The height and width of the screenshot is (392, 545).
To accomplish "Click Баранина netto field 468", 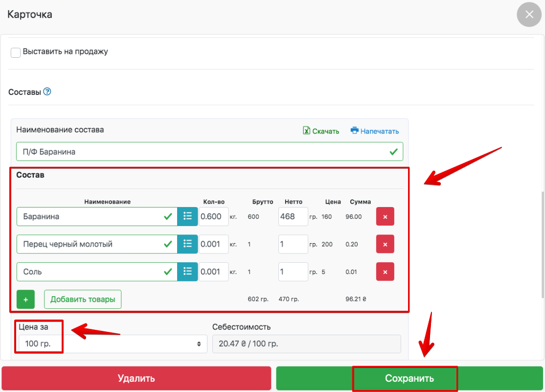I will click(x=293, y=216).
